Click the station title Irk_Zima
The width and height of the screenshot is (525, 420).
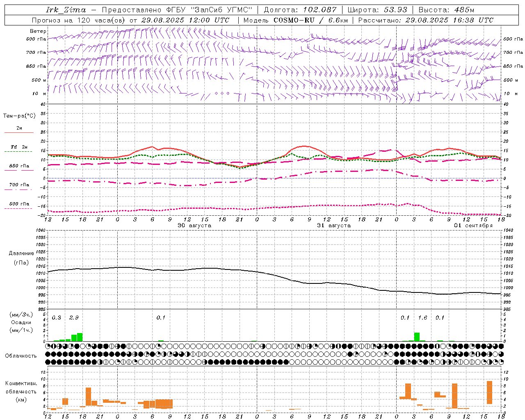(x=66, y=10)
